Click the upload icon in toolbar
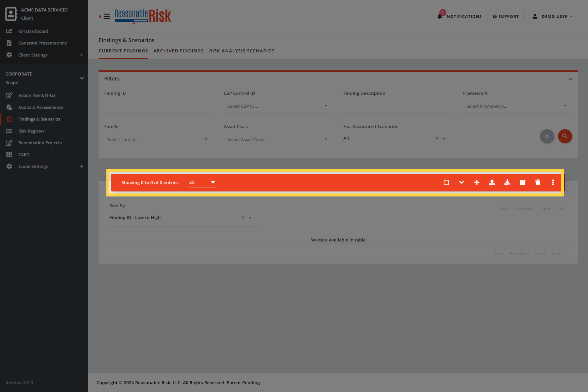This screenshot has height=392, width=588. point(492,182)
